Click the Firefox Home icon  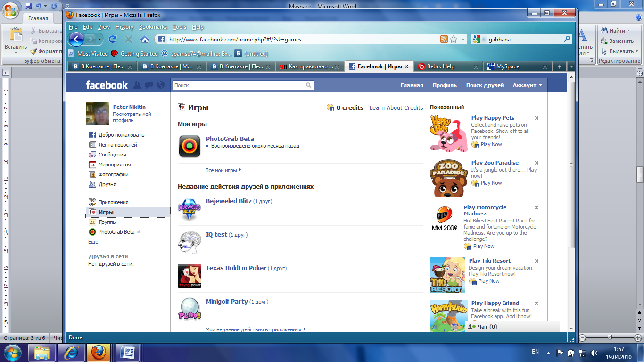145,40
